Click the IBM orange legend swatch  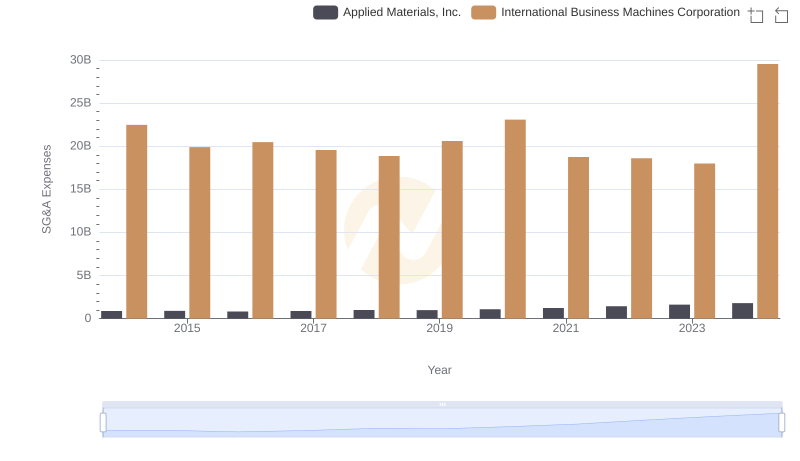(x=484, y=12)
